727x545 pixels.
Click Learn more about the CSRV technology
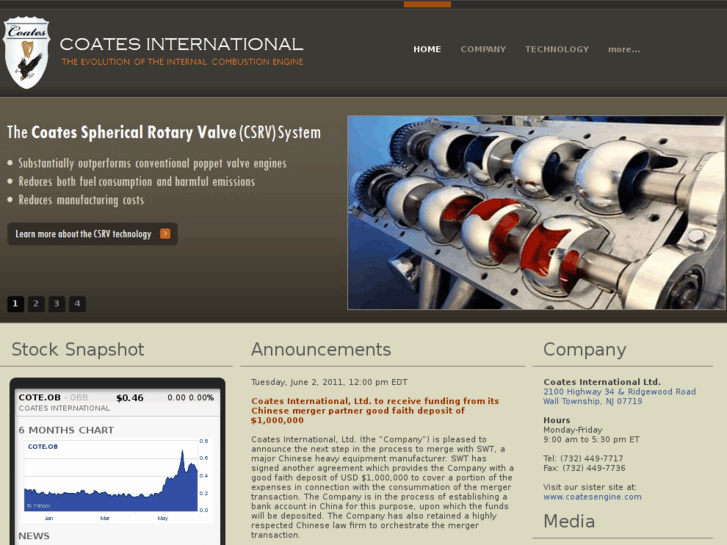coord(92,234)
